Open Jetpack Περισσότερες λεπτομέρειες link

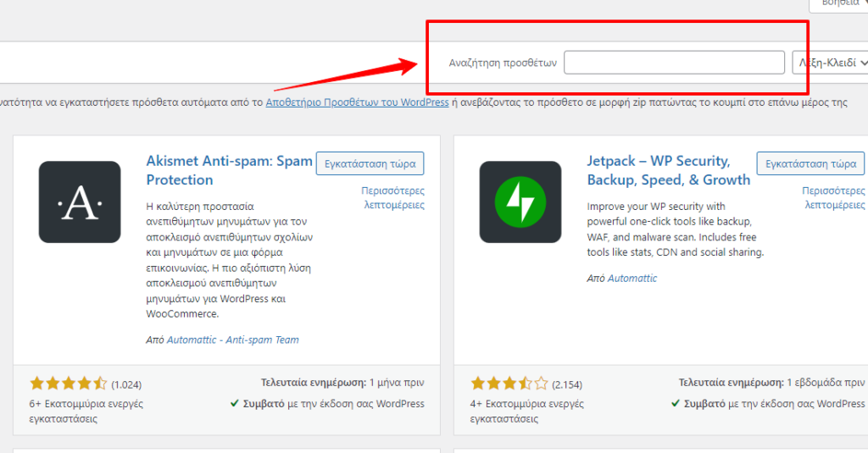pos(834,197)
